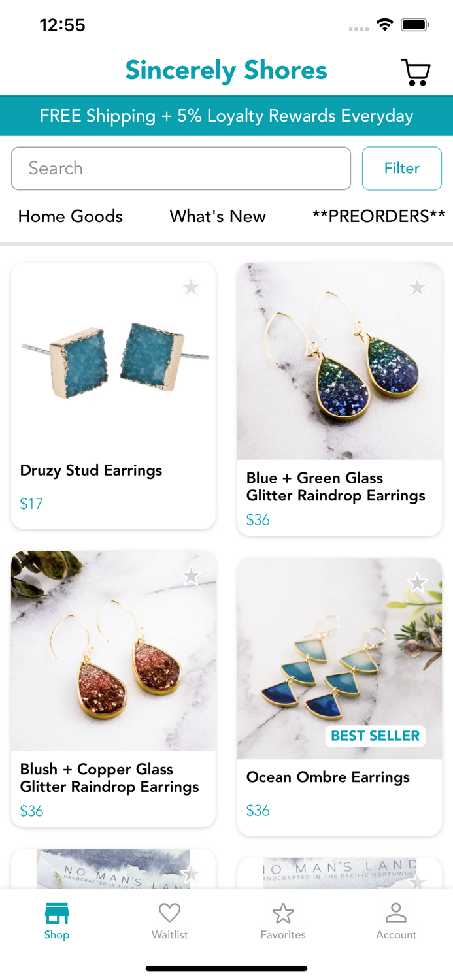Open the shopping cart
This screenshot has width=453, height=980.
[x=415, y=72]
